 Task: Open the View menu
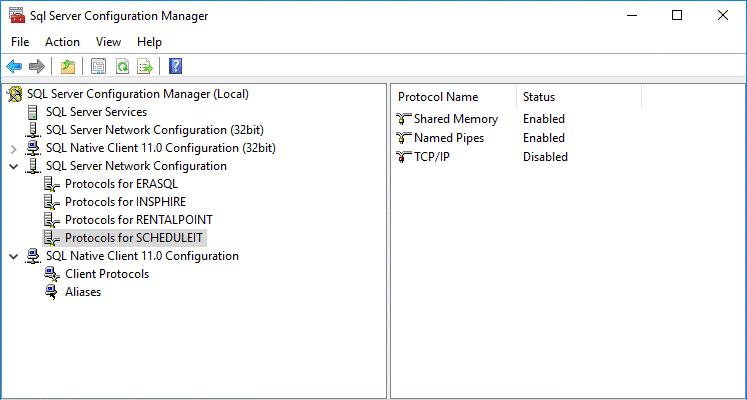108,42
